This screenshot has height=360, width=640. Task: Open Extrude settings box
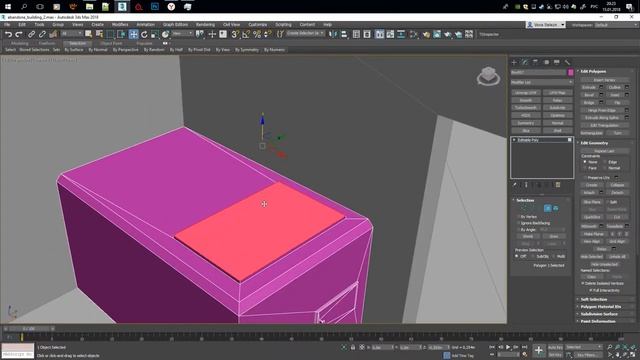(601, 87)
